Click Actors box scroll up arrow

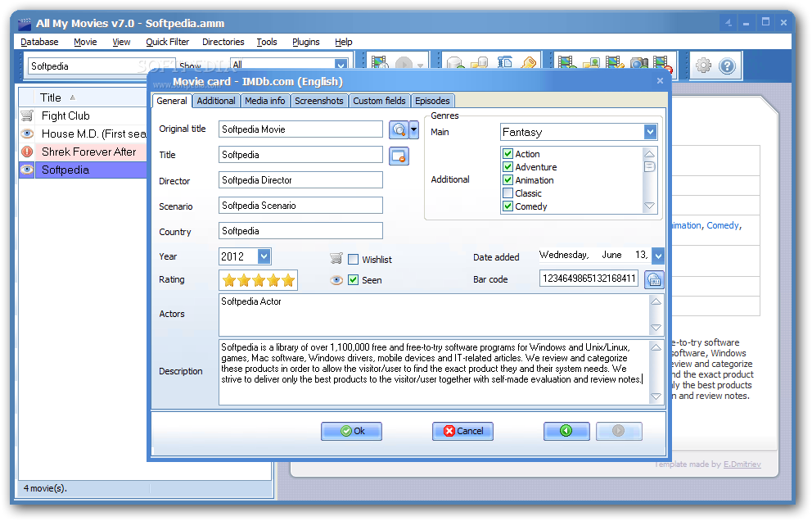656,301
